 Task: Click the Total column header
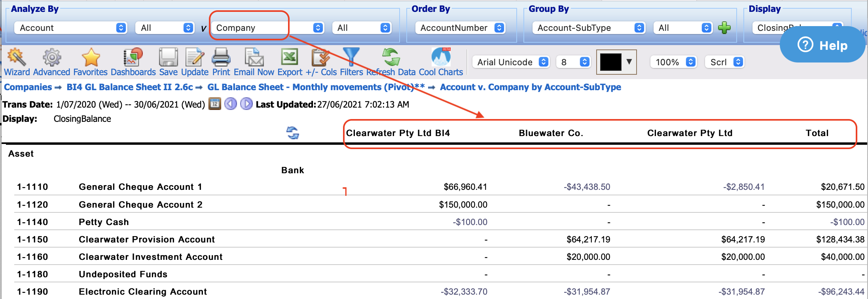(817, 133)
